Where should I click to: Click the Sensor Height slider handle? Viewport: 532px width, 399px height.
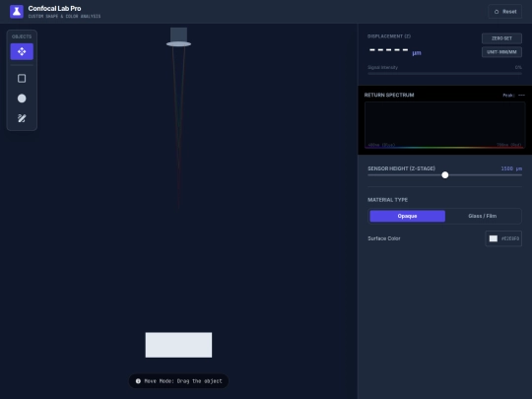(x=444, y=175)
